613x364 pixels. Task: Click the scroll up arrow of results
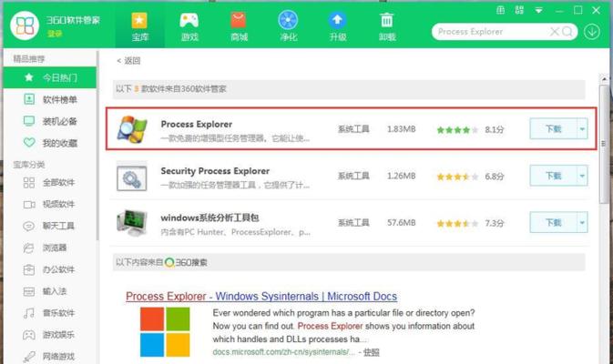604,79
